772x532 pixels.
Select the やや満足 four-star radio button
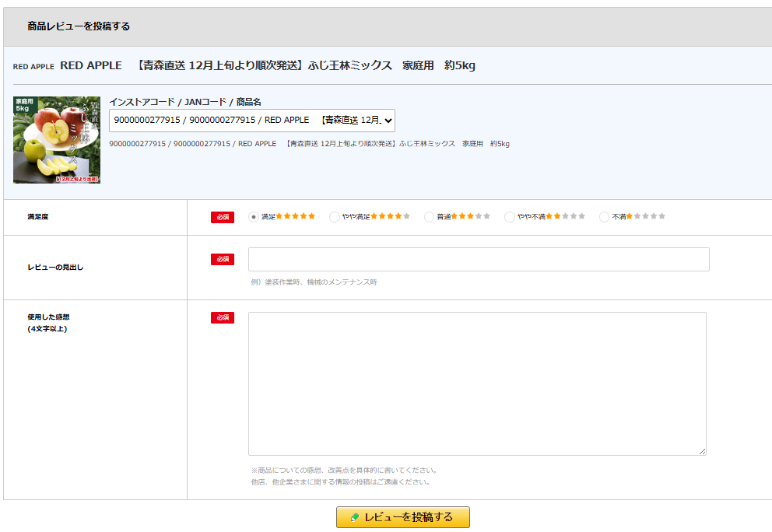(335, 217)
